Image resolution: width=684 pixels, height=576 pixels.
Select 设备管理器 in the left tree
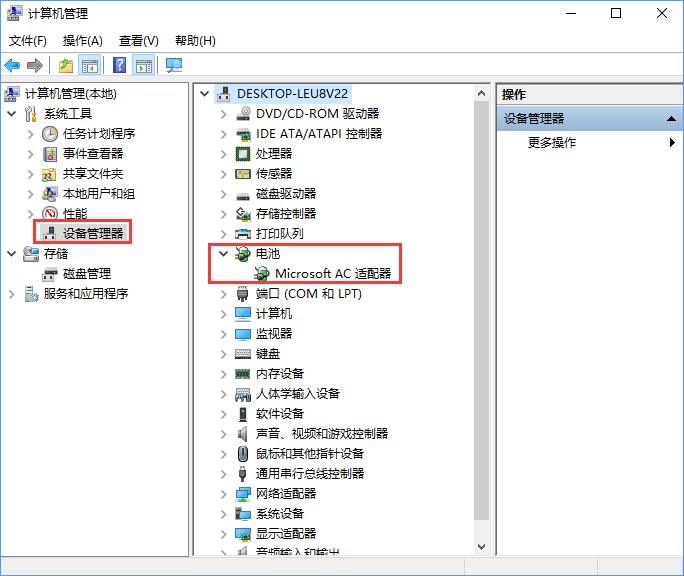[x=93, y=233]
